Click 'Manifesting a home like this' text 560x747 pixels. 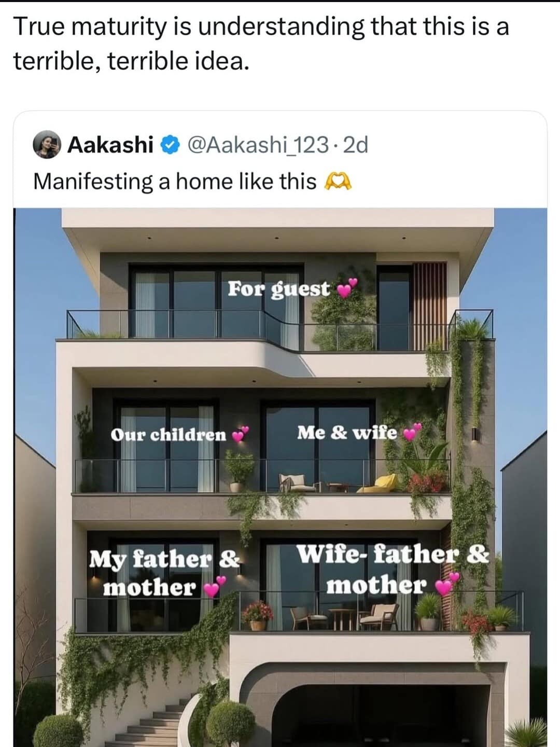(175, 182)
